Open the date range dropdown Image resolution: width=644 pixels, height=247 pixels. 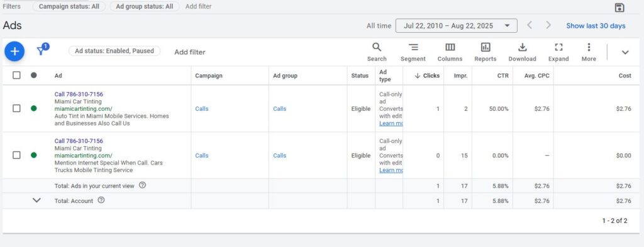pyautogui.click(x=457, y=26)
